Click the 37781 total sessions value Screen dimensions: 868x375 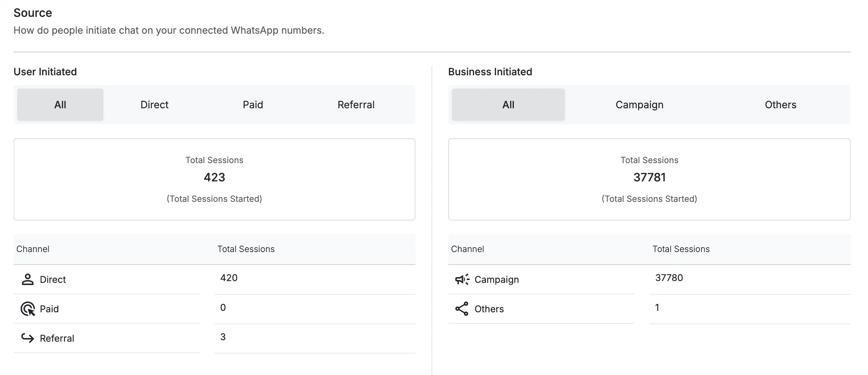click(x=650, y=177)
